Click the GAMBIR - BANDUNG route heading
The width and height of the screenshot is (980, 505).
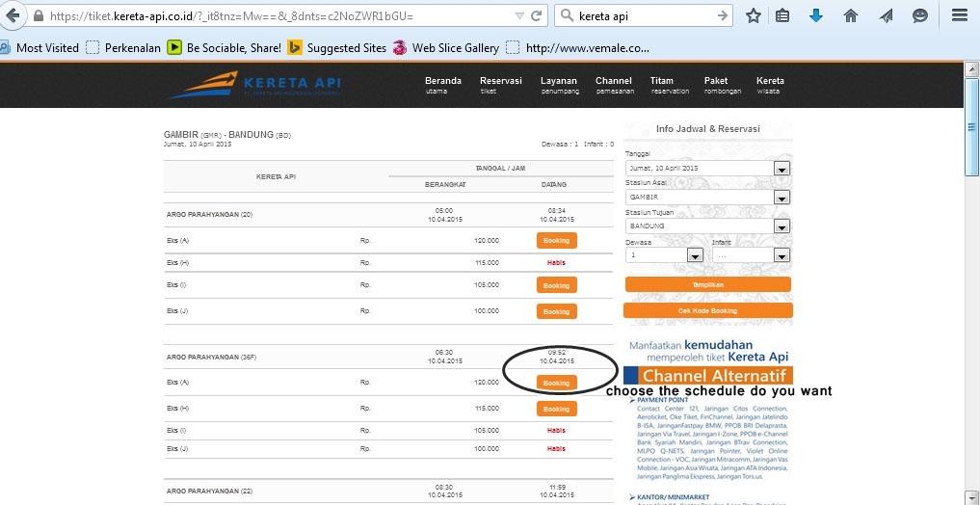[227, 134]
